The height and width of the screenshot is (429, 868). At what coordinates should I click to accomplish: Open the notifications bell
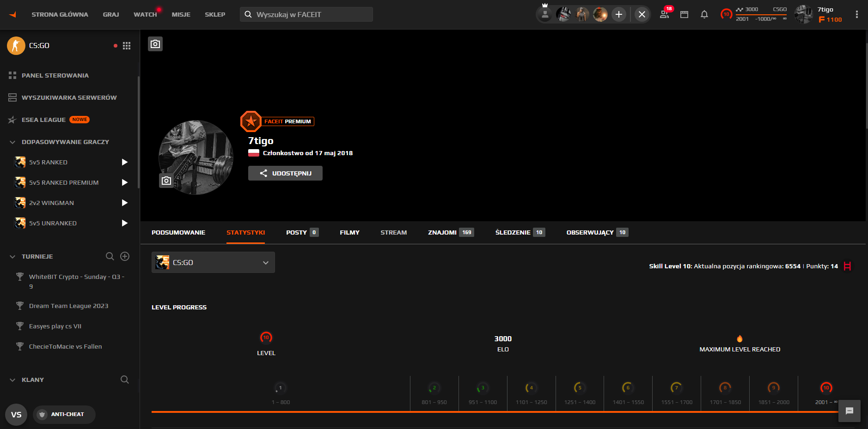point(704,14)
